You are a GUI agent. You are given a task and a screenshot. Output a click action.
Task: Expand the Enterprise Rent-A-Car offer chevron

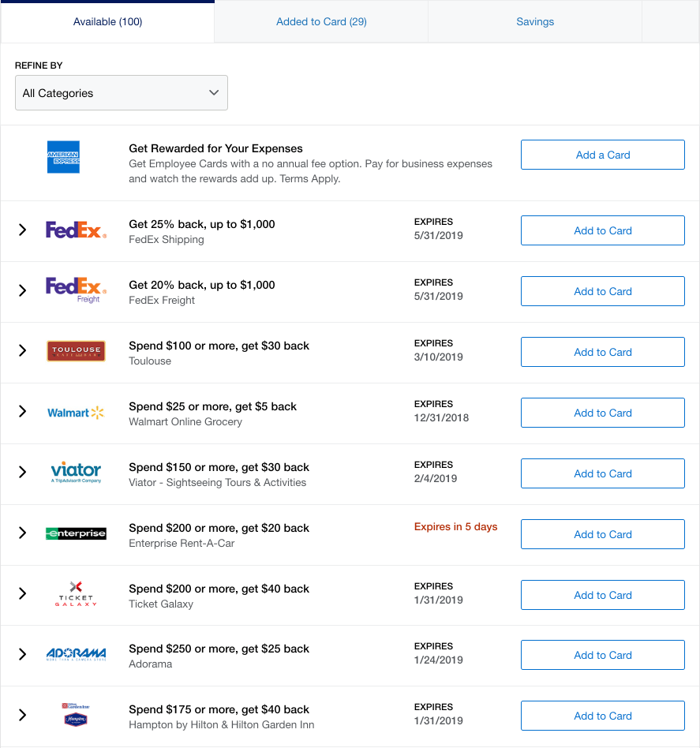pos(22,533)
